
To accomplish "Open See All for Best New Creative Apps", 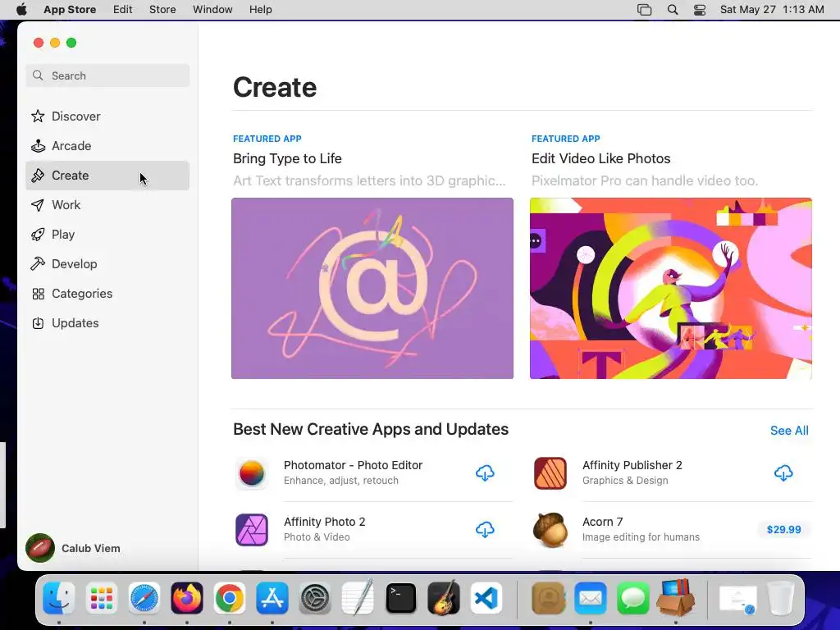I will click(789, 430).
